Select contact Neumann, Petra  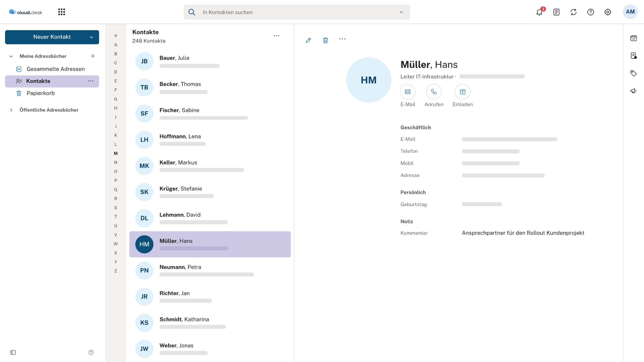[x=210, y=270]
